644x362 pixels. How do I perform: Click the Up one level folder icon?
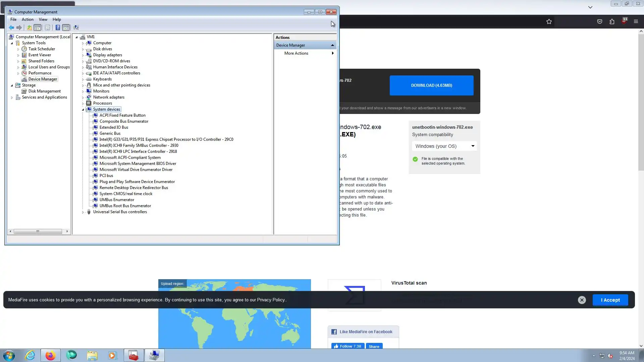(x=29, y=28)
